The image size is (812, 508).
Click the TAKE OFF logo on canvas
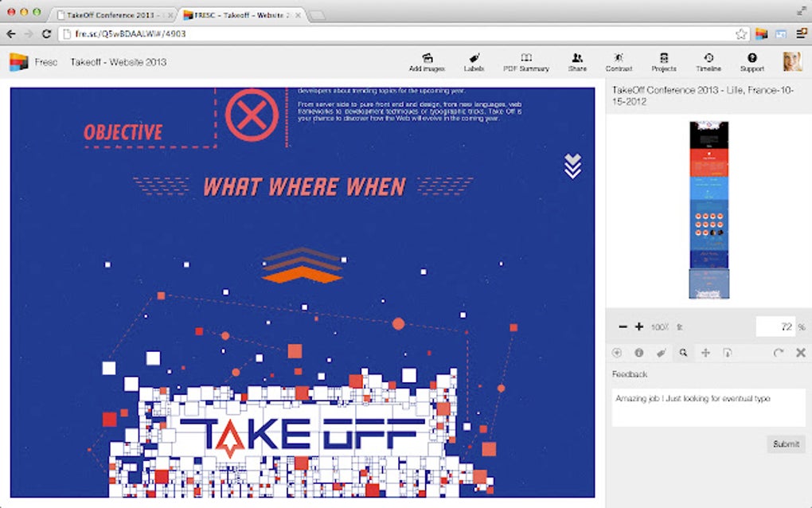coord(303,438)
